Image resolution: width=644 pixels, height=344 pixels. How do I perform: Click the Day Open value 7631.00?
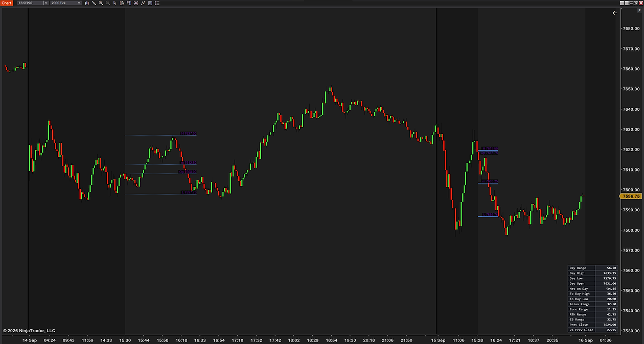tap(611, 283)
